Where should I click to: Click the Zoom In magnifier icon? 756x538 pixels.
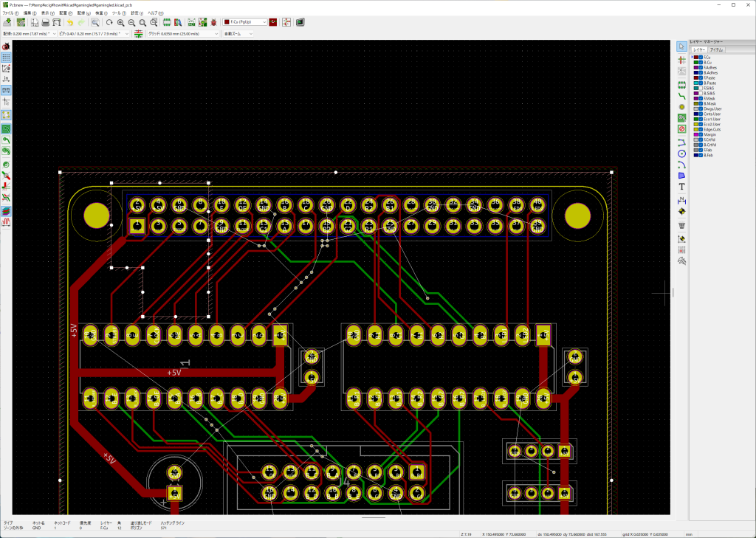pos(121,23)
